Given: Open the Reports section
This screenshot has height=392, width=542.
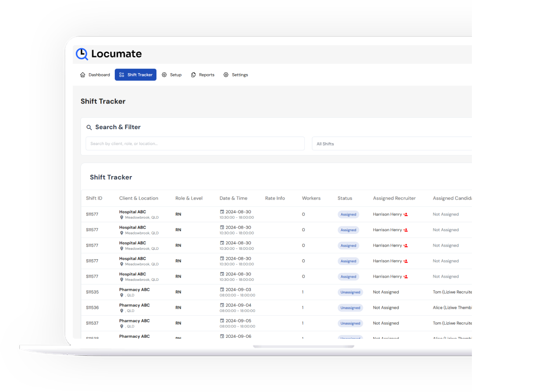Looking at the screenshot, I should 203,75.
